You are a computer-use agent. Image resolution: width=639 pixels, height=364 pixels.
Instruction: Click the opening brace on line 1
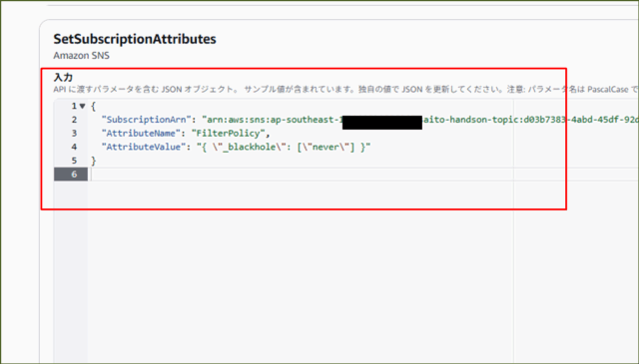point(93,107)
